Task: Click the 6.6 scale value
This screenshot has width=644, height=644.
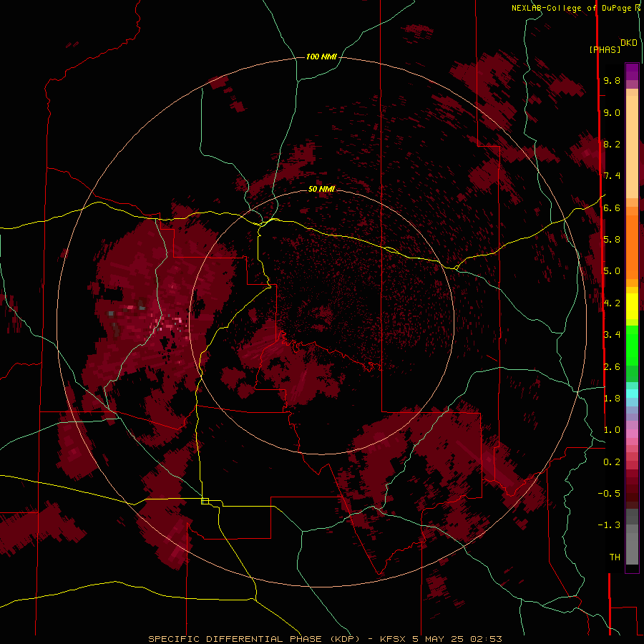Action: 612,208
